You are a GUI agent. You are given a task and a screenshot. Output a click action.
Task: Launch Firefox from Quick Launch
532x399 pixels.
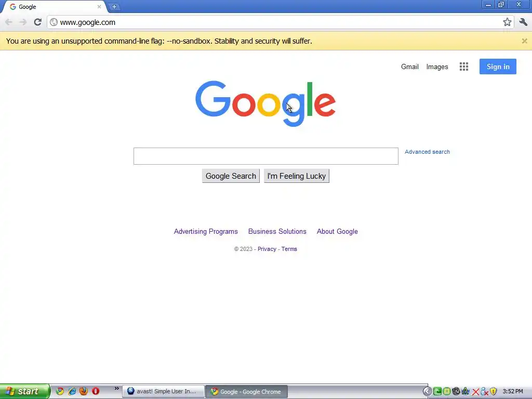click(x=84, y=391)
